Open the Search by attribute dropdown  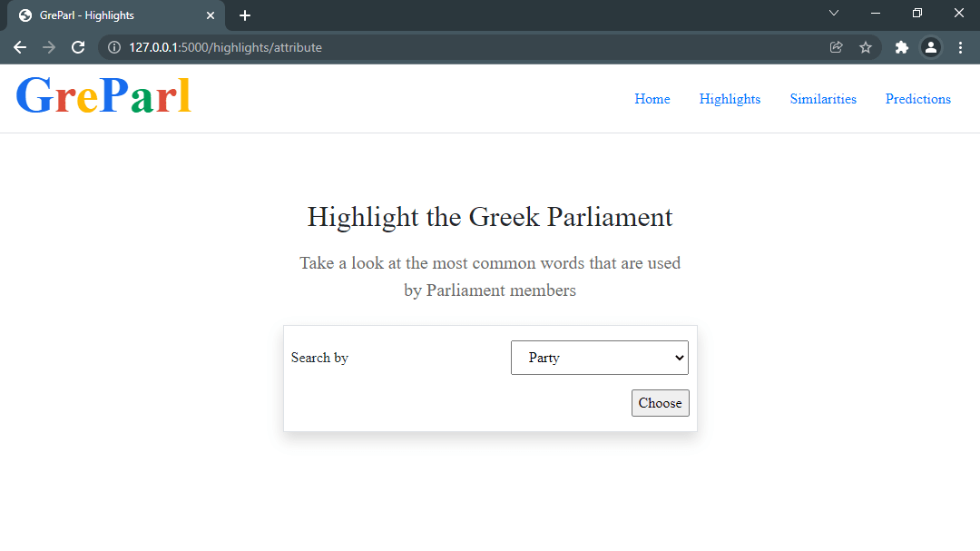[599, 357]
